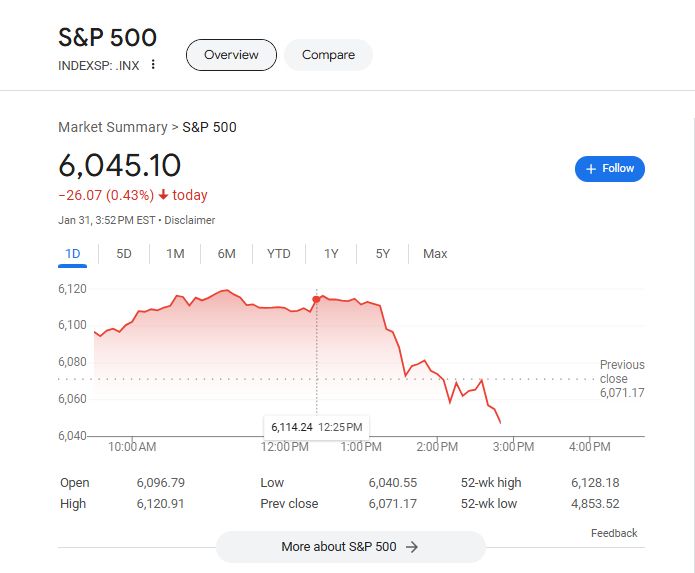The height and width of the screenshot is (573, 695).
Task: Click the Market Summary breadcrumb link
Action: tap(113, 127)
